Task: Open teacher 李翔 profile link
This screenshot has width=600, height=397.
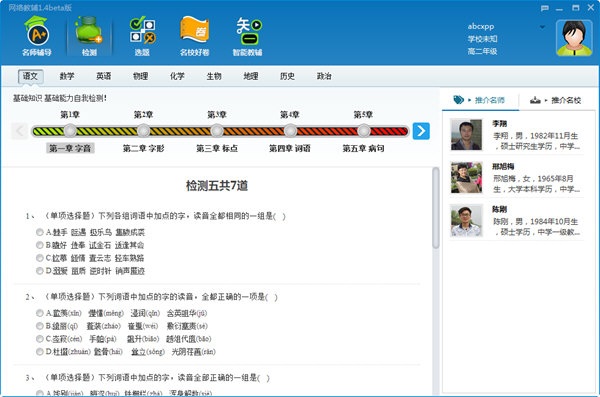Action: coord(499,124)
